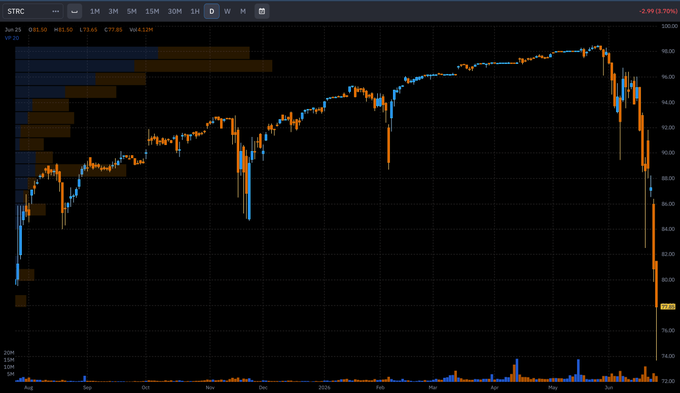Open the calendar date range picker
The image size is (680, 393).
point(262,11)
